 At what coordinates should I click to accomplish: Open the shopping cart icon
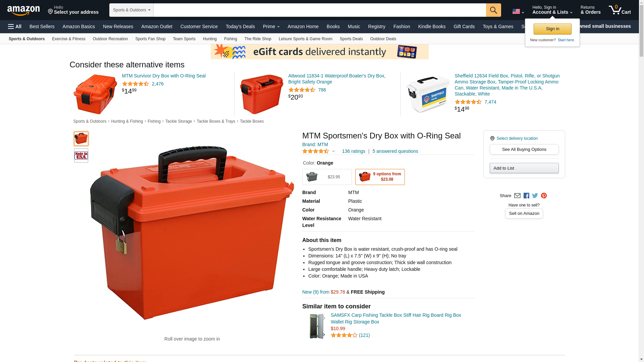pos(620,10)
